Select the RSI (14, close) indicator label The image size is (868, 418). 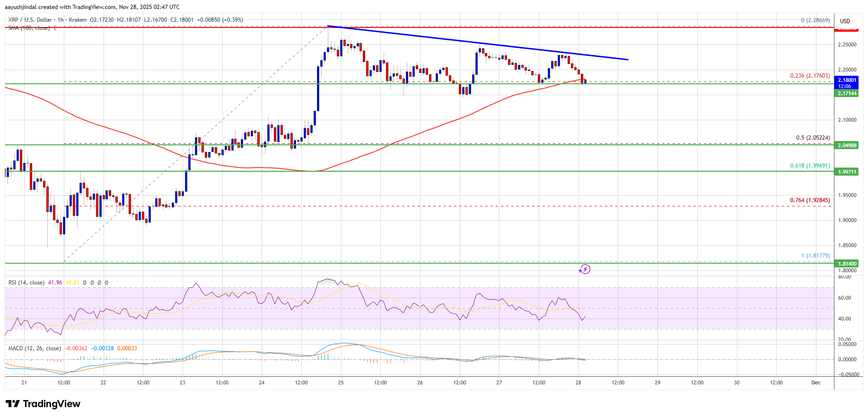(x=26, y=283)
